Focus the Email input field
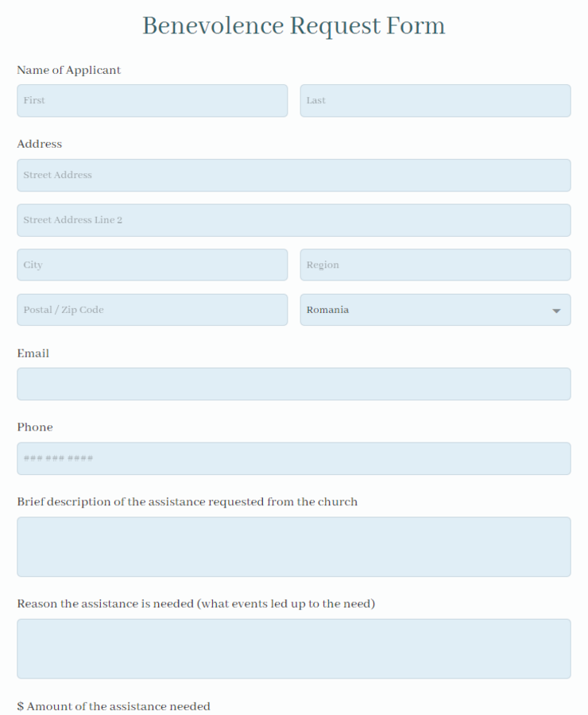Image resolution: width=588 pixels, height=715 pixels. tap(294, 384)
